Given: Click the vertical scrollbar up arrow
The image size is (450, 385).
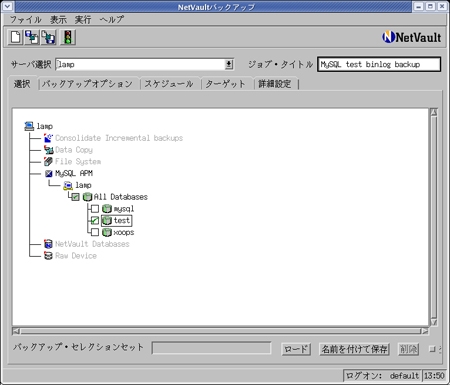Looking at the screenshot, I should click(x=434, y=112).
